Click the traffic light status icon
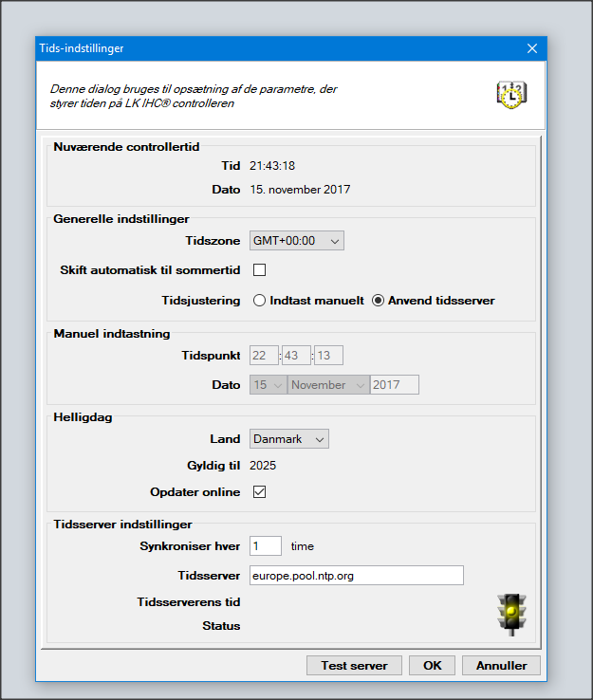593x700 pixels. [511, 612]
